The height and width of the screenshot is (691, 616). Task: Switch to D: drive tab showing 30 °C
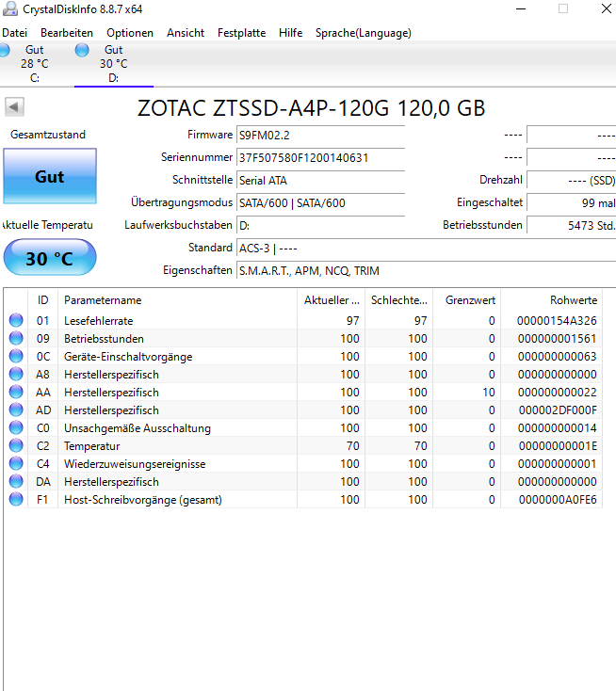click(x=114, y=64)
